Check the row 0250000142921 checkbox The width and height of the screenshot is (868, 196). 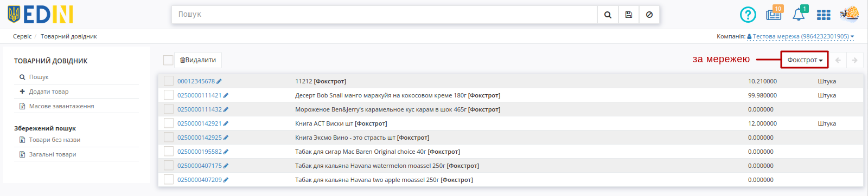pos(169,123)
